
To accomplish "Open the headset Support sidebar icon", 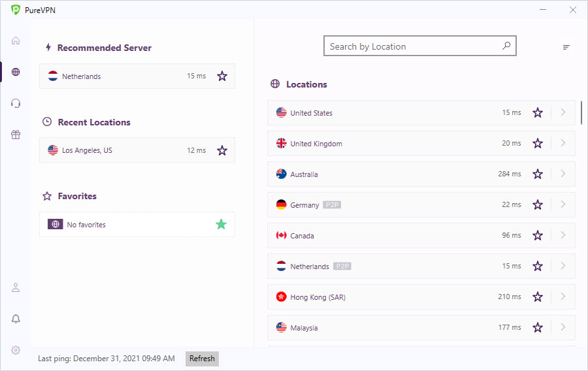I will 16,103.
